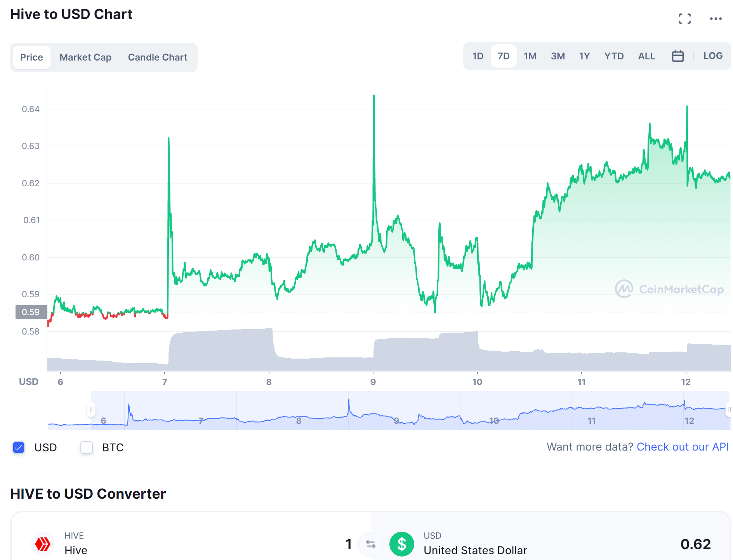Click the red Hive logo icon
733x560 pixels.
coord(43,544)
